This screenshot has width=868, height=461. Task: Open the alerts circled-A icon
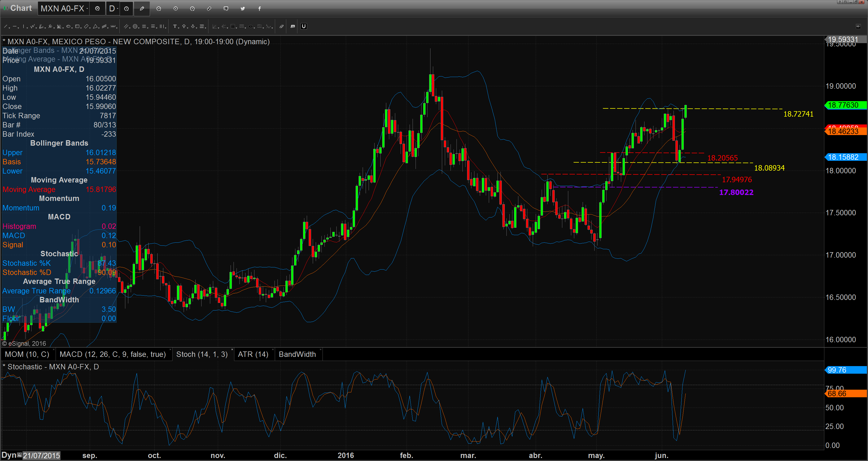tap(192, 8)
